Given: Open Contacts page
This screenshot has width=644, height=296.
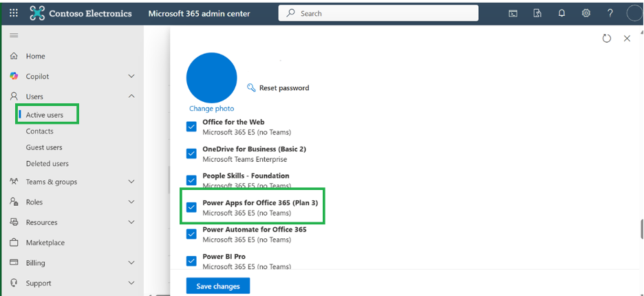Looking at the screenshot, I should tap(39, 131).
